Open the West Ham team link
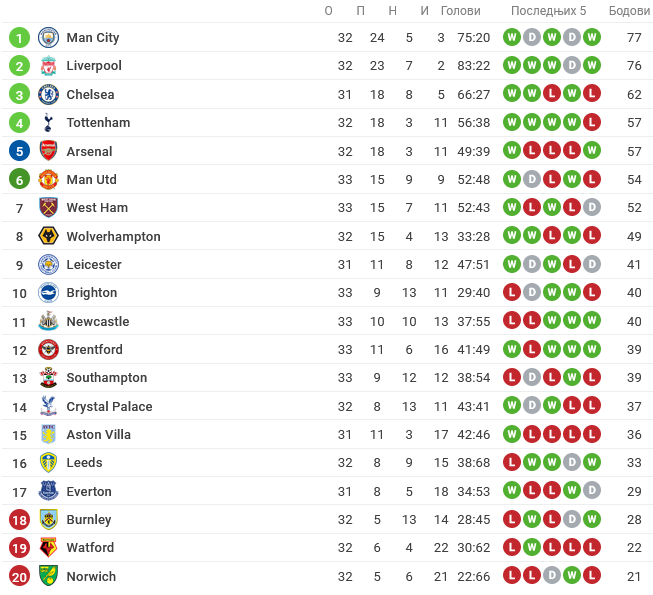Viewport: 653px width, 595px height. (x=97, y=208)
